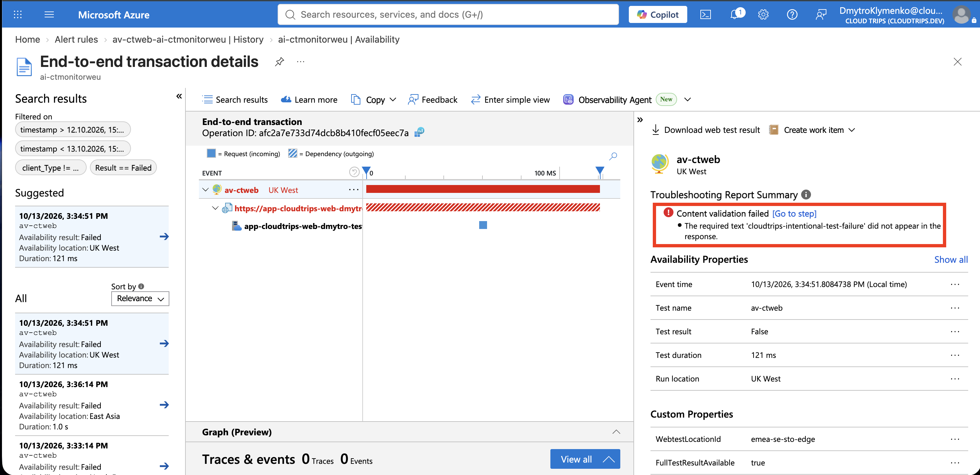The width and height of the screenshot is (980, 475).
Task: Expand the Observability Agent chevron
Action: pos(687,100)
